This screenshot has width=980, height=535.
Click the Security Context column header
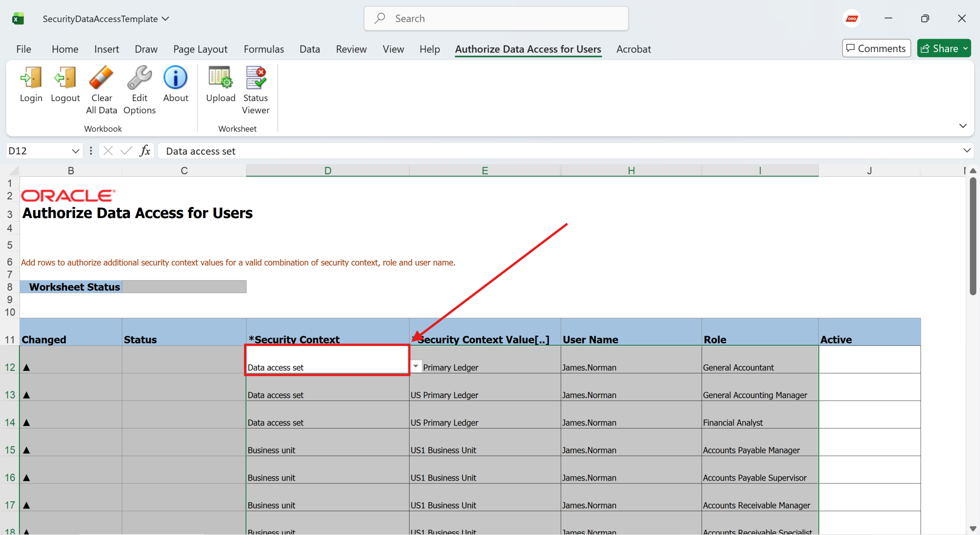tap(328, 332)
